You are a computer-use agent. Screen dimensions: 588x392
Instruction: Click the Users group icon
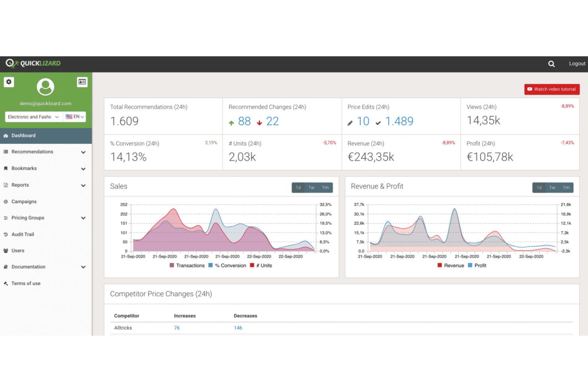pos(6,251)
